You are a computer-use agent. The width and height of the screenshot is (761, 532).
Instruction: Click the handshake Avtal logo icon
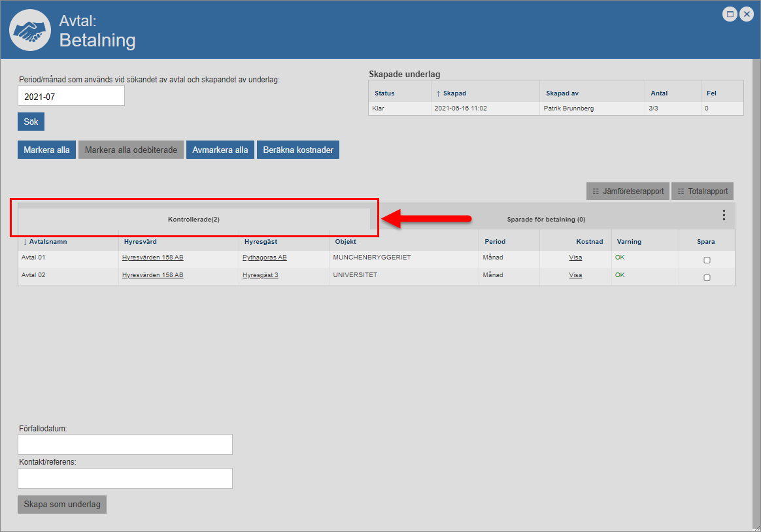30,31
